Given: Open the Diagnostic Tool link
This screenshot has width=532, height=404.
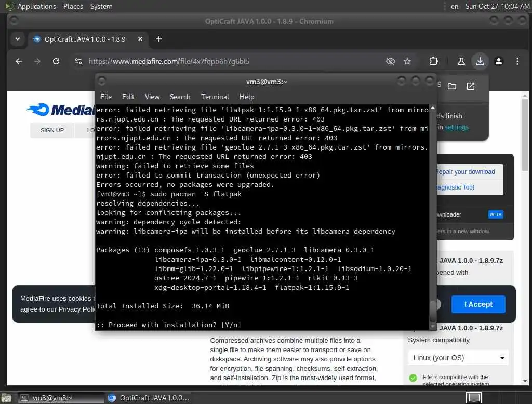Looking at the screenshot, I should coord(455,187).
